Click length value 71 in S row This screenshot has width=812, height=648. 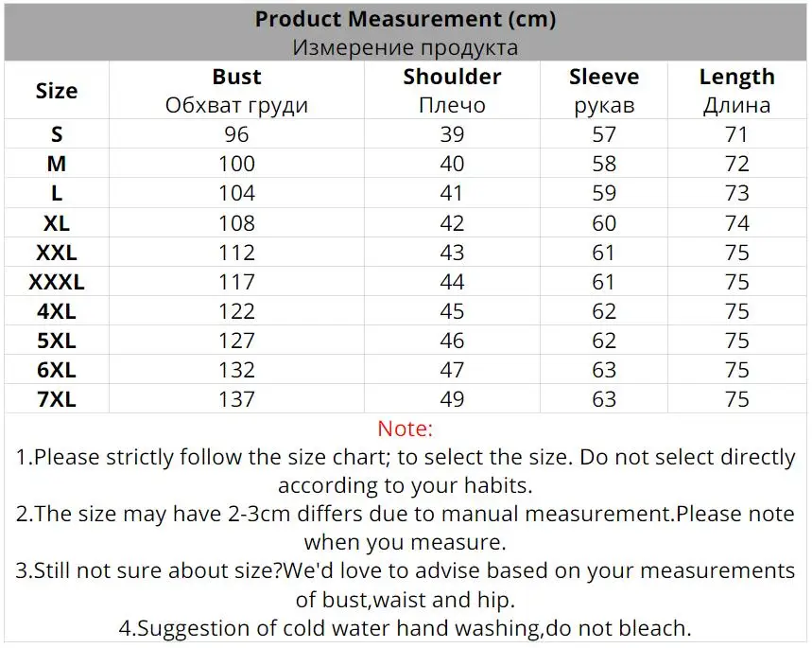click(737, 134)
